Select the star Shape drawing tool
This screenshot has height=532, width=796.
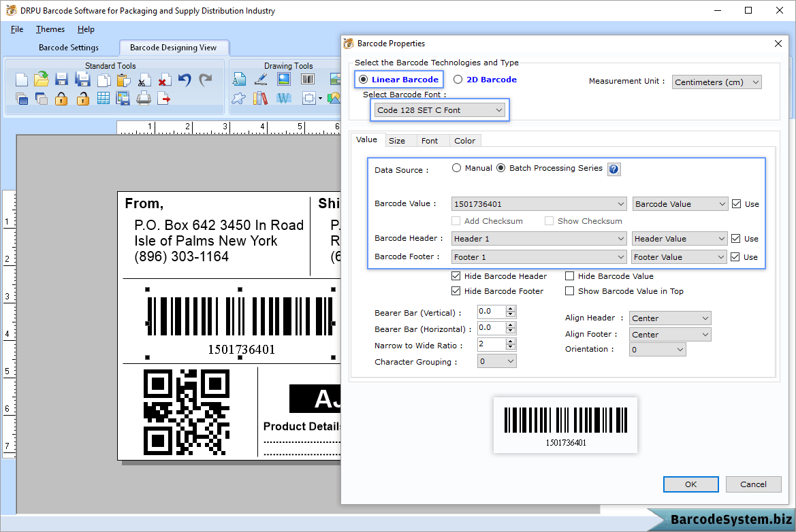coord(238,99)
